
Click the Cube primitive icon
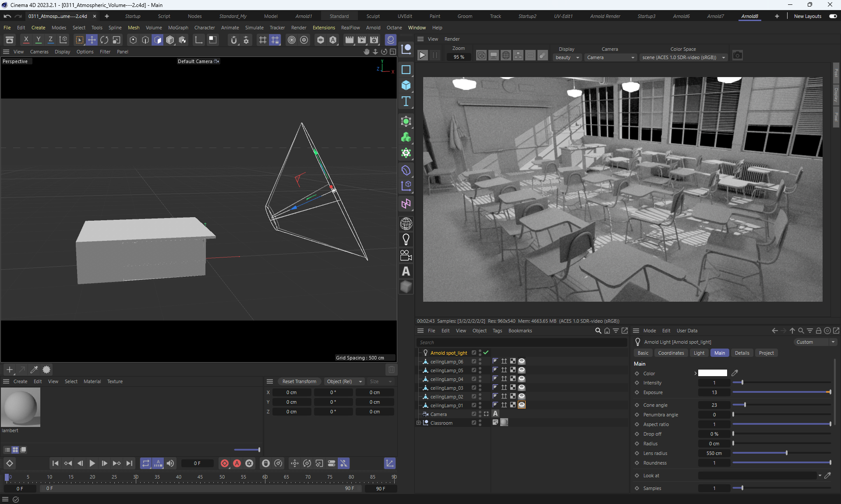coord(406,85)
